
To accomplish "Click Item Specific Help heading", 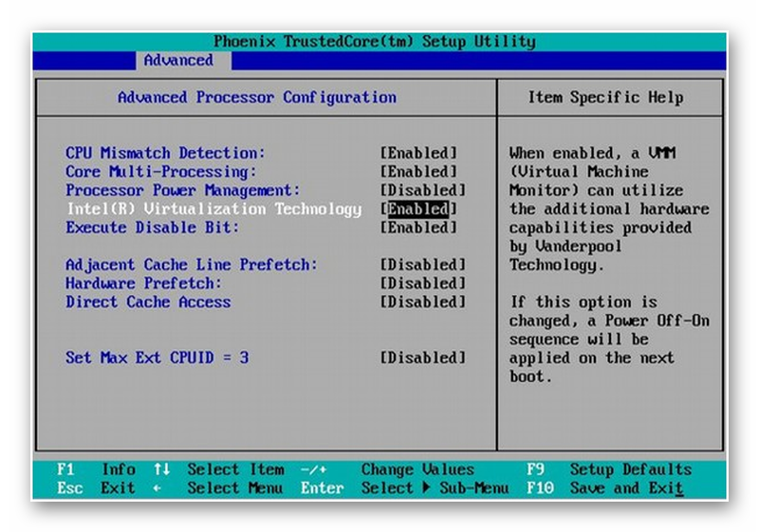I will (605, 98).
